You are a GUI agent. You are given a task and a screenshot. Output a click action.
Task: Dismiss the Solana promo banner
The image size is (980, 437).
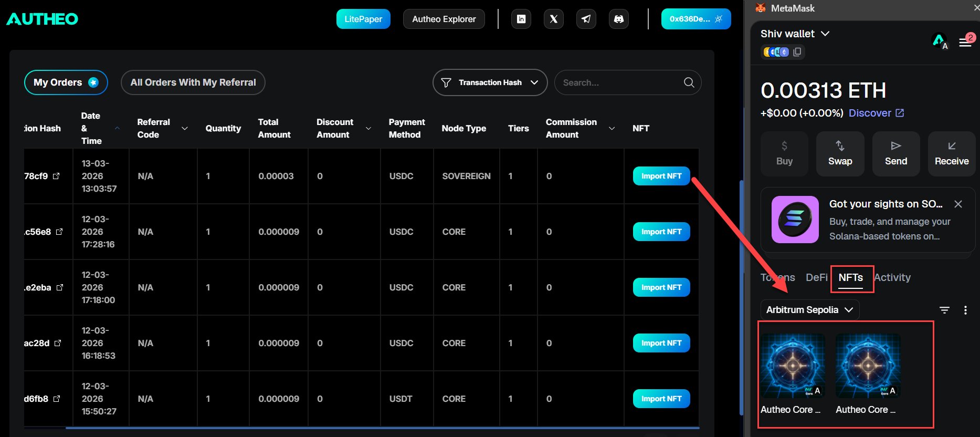tap(958, 204)
